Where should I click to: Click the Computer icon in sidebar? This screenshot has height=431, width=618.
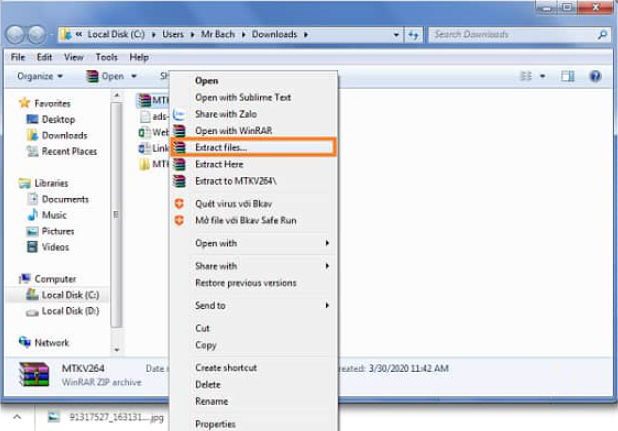point(25,279)
